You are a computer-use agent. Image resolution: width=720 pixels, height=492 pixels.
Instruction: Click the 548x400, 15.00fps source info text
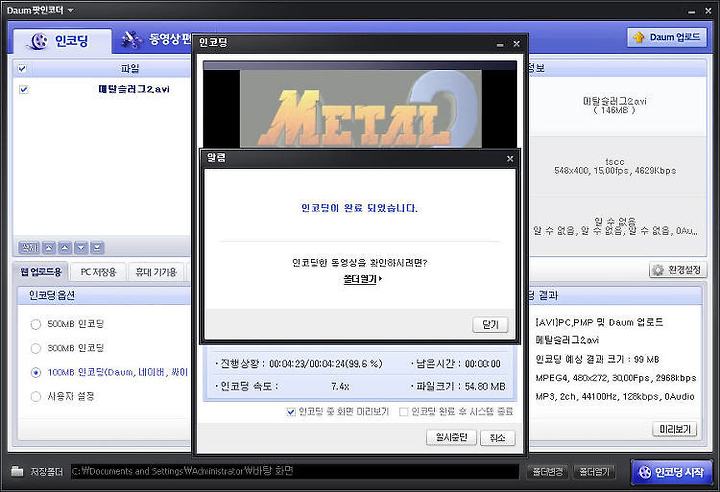pyautogui.click(x=615, y=170)
